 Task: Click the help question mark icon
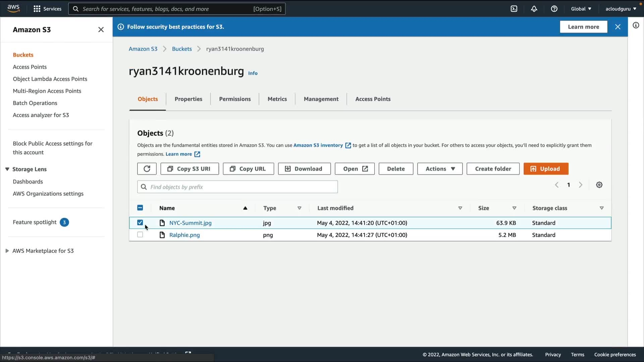[x=554, y=9]
